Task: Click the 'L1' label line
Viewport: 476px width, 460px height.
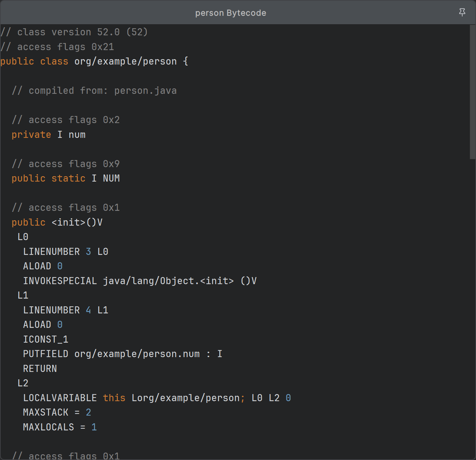Action: [x=23, y=295]
